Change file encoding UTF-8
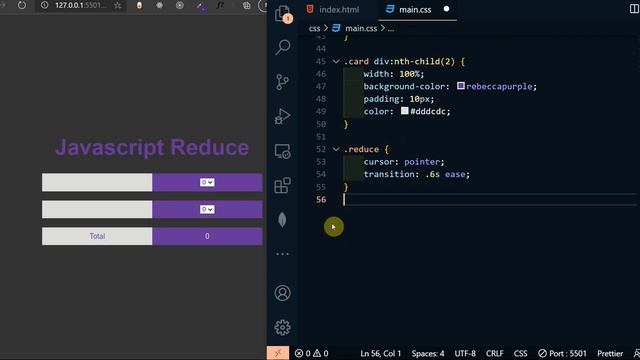The width and height of the screenshot is (640, 360). coord(465,353)
